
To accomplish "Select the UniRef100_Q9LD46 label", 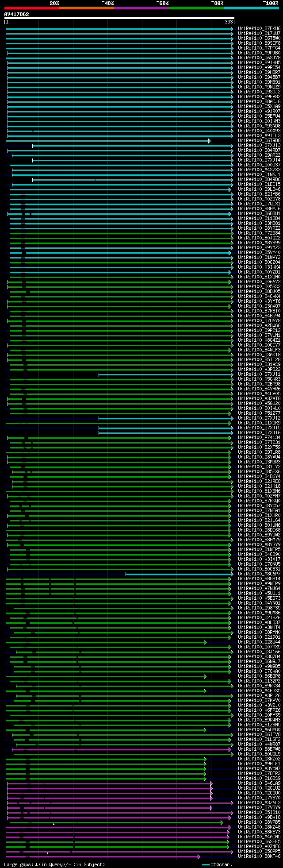I will [x=259, y=189].
